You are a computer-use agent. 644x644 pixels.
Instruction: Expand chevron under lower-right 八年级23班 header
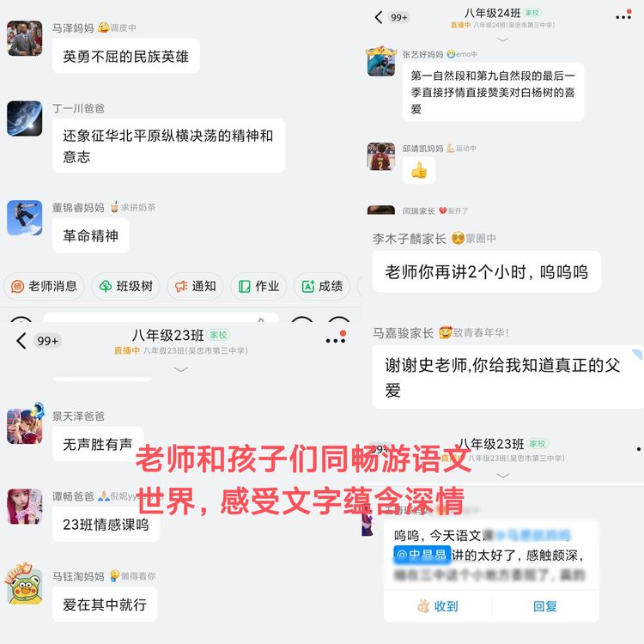coord(502,475)
